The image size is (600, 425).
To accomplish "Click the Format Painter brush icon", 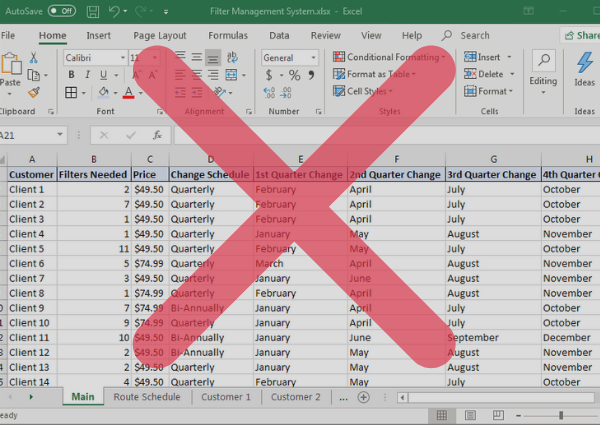I will [34, 92].
